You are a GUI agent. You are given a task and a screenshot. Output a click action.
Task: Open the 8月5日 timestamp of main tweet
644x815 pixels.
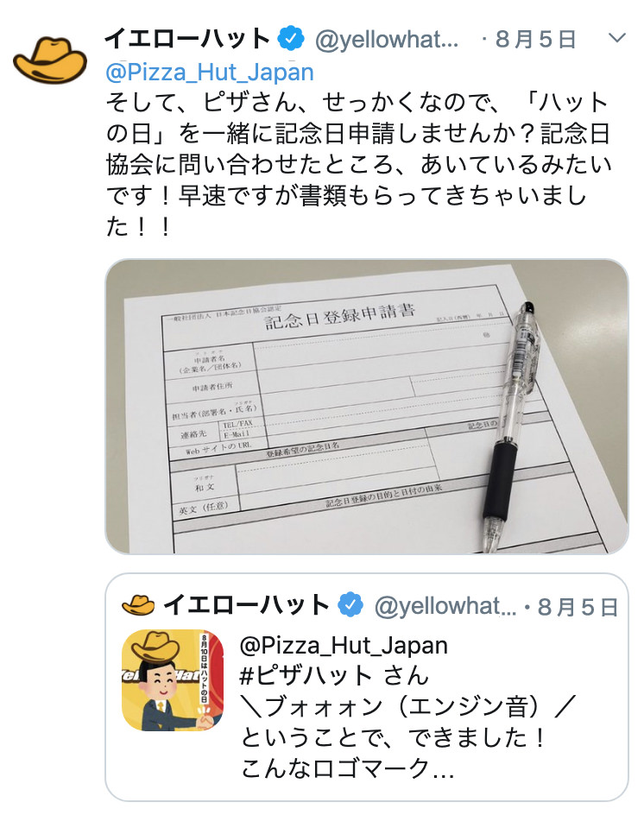535,39
